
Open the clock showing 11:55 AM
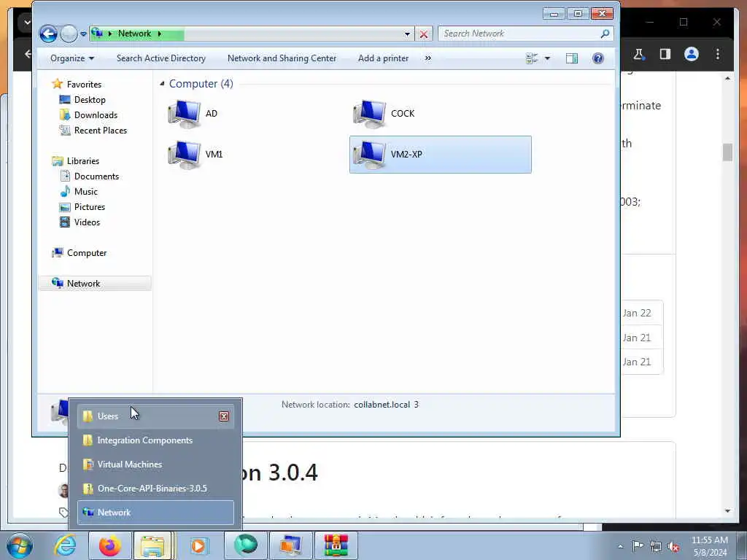[709, 546]
